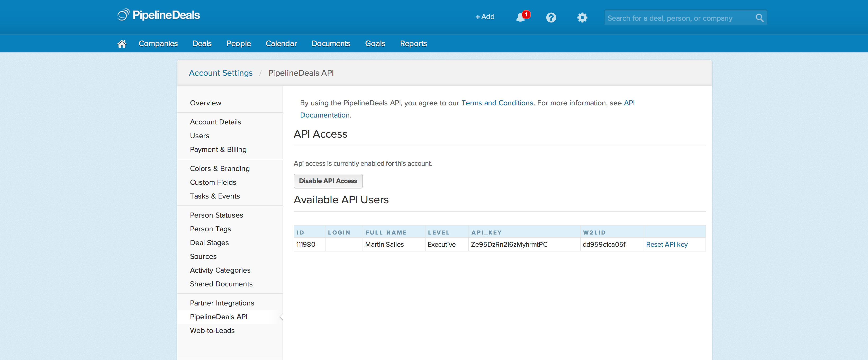Select Activity Categories in the sidebar
Viewport: 868px width, 360px height.
point(220,270)
